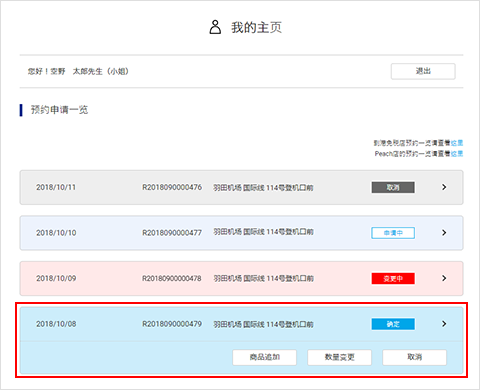The image size is (480, 390).
Task: Click the greeting text 您好！空野 太郎先生
Action: point(78,71)
